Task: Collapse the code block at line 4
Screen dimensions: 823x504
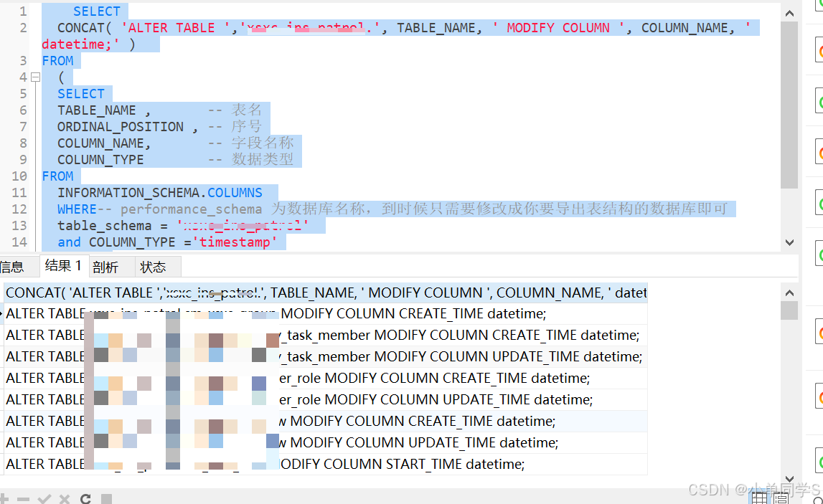Action: (34, 77)
